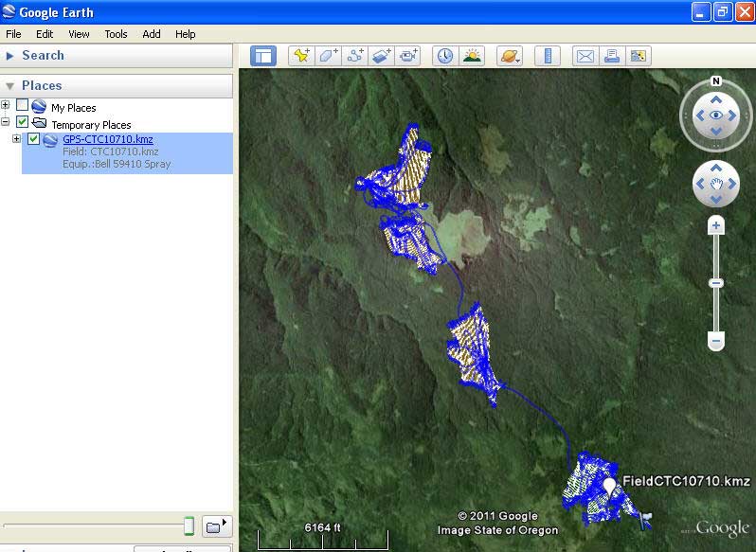Uncheck the Temporary Places checkbox

click(22, 123)
